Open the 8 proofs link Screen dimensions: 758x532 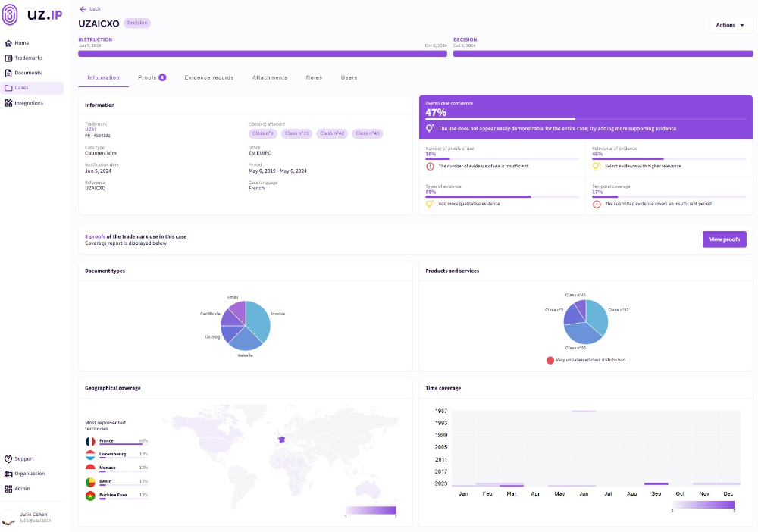pyautogui.click(x=95, y=236)
